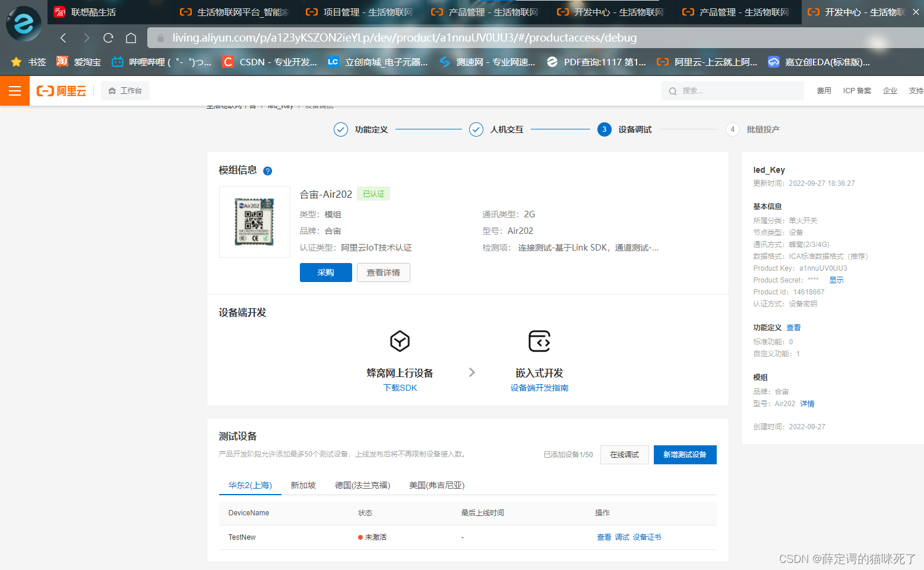Click the header search input field

[x=733, y=91]
